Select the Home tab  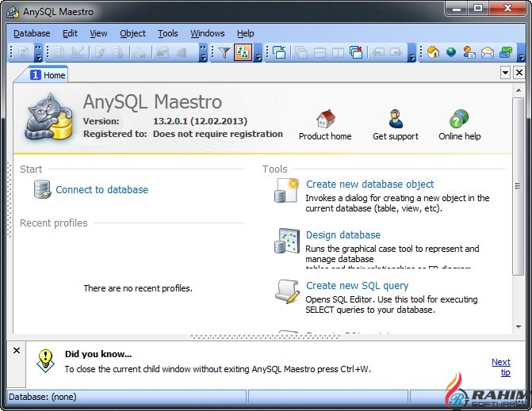pos(48,75)
